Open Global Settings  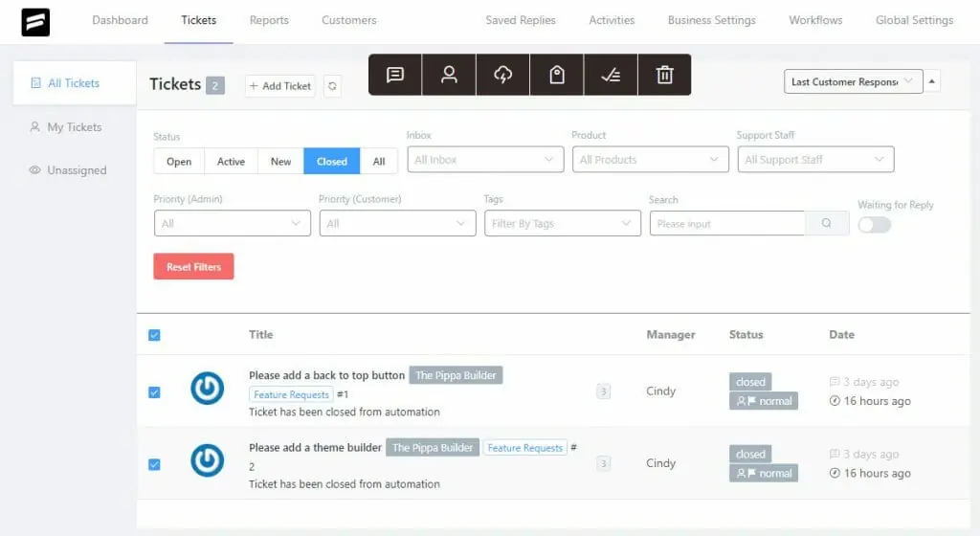click(914, 20)
